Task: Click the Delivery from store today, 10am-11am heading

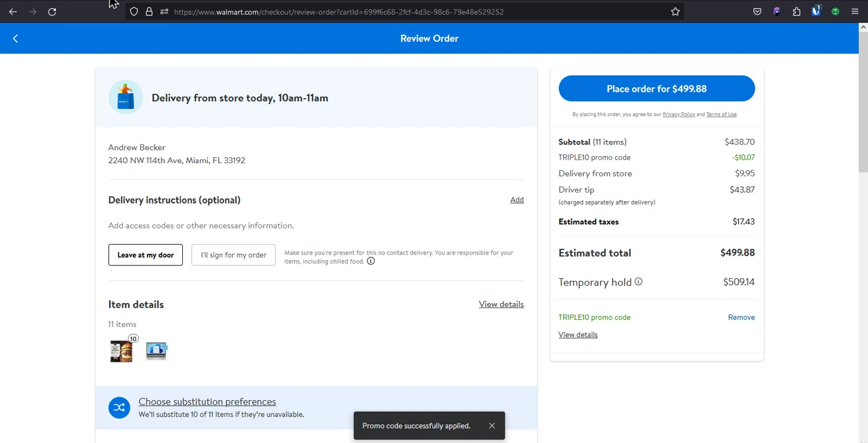Action: pyautogui.click(x=240, y=98)
